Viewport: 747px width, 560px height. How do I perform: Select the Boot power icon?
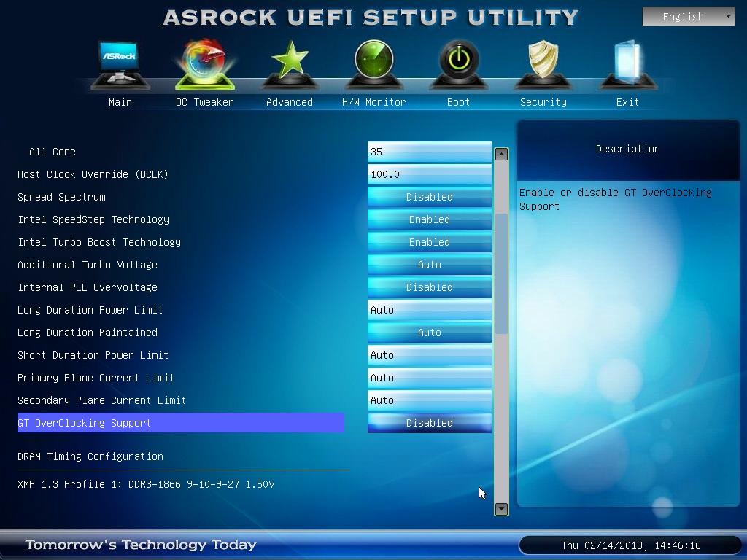[x=459, y=64]
